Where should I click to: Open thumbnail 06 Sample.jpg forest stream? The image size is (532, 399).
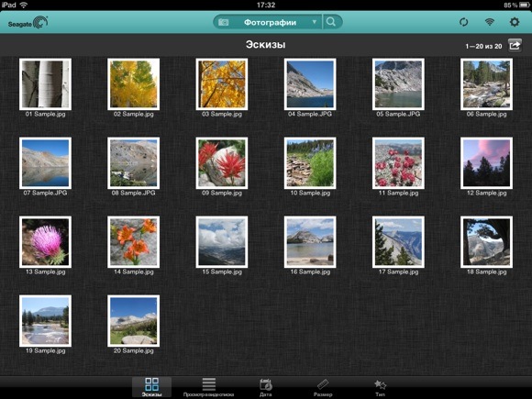[x=486, y=84]
